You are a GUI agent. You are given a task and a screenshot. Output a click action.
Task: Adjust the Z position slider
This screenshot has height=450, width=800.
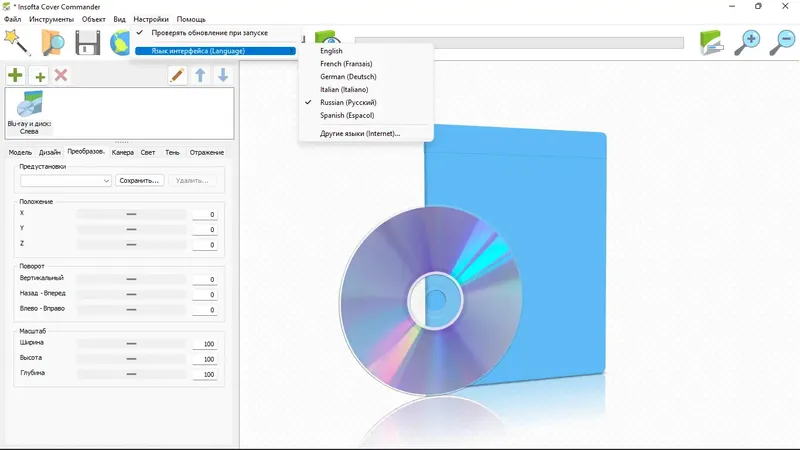[x=131, y=245]
